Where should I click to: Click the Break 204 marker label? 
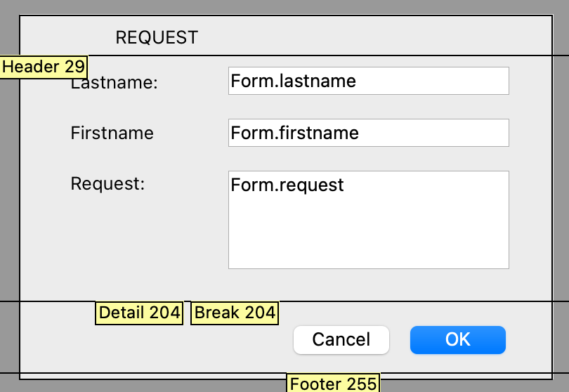point(235,313)
